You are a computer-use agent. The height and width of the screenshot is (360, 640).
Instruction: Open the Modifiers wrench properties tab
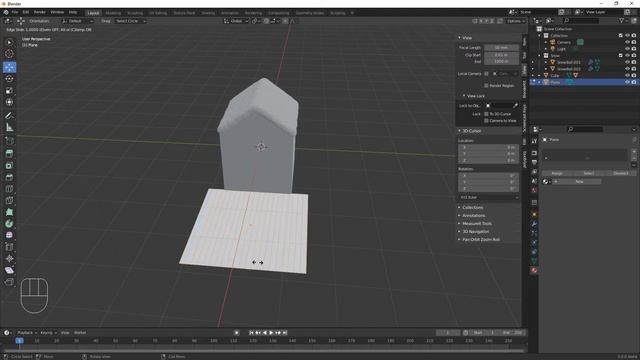pyautogui.click(x=534, y=224)
